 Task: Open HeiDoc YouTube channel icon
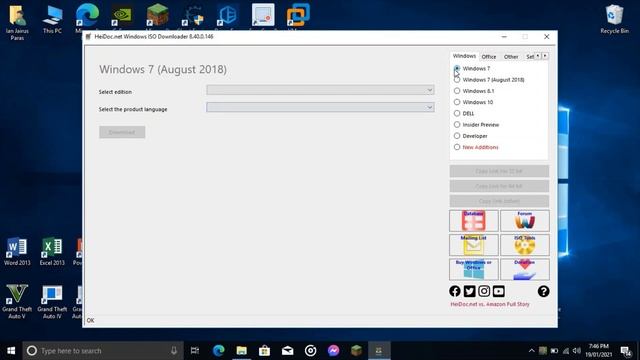point(499,291)
